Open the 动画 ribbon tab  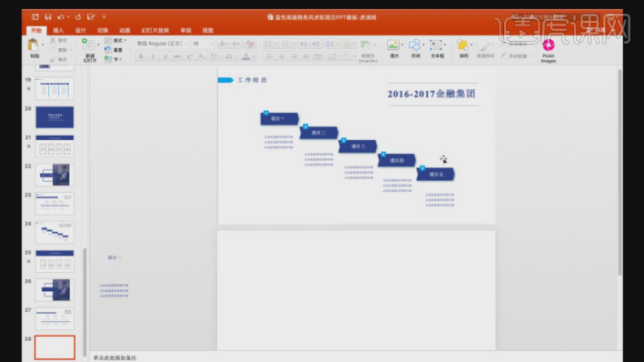124,30
